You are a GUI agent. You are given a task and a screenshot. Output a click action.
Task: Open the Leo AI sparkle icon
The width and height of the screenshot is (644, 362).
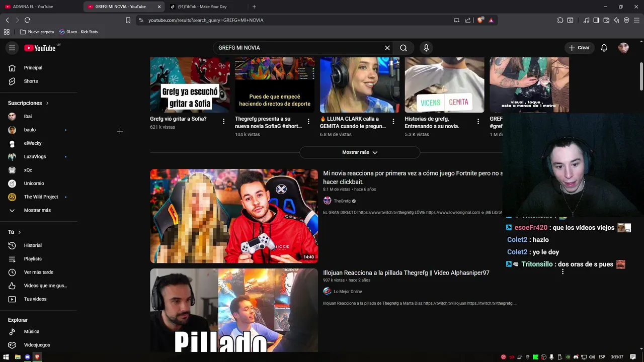[616, 20]
